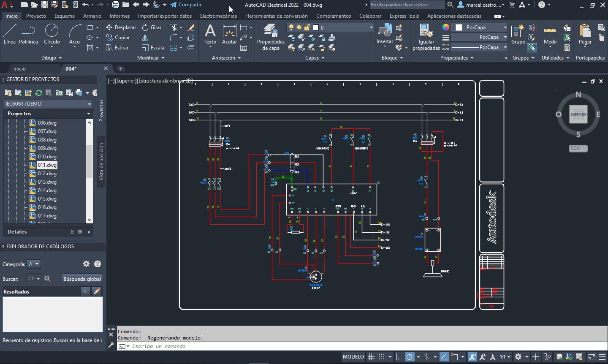Select the Línea drawing tool
This screenshot has height=364, width=608.
pyautogui.click(x=9, y=34)
